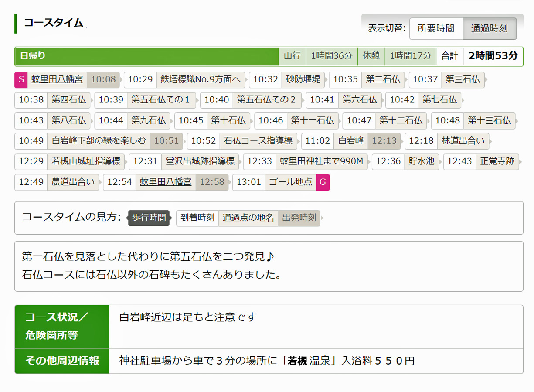Screen dimensions: 534x392
Task: Select the 通過時刻 display toggle
Action: 489,29
